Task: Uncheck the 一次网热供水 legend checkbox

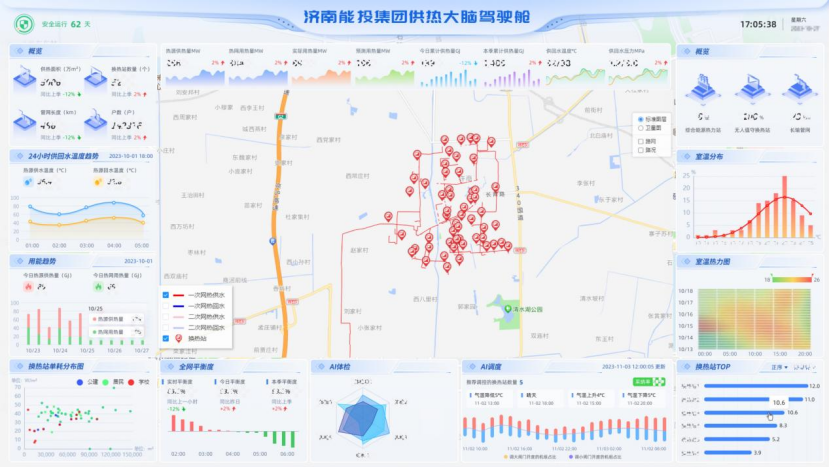Action: point(166,296)
